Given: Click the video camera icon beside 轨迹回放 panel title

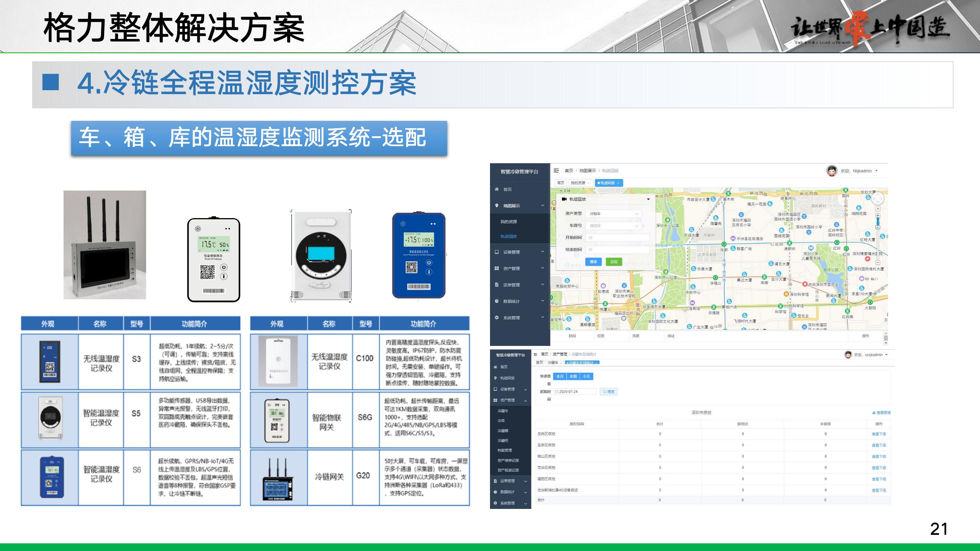Looking at the screenshot, I should (x=564, y=199).
